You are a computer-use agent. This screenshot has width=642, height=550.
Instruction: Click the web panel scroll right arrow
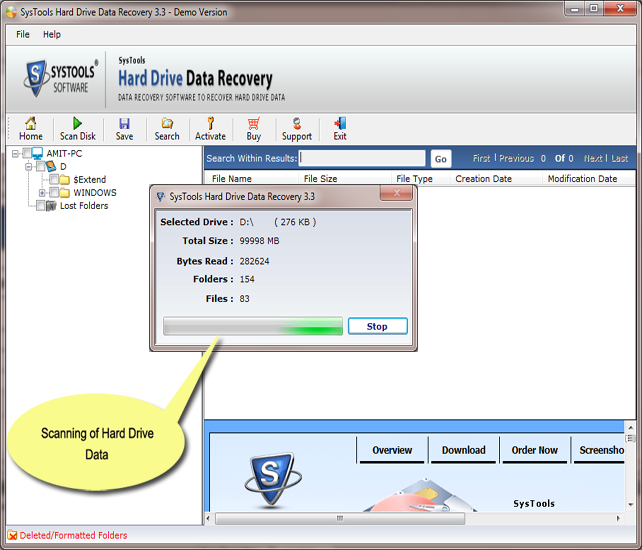point(618,518)
